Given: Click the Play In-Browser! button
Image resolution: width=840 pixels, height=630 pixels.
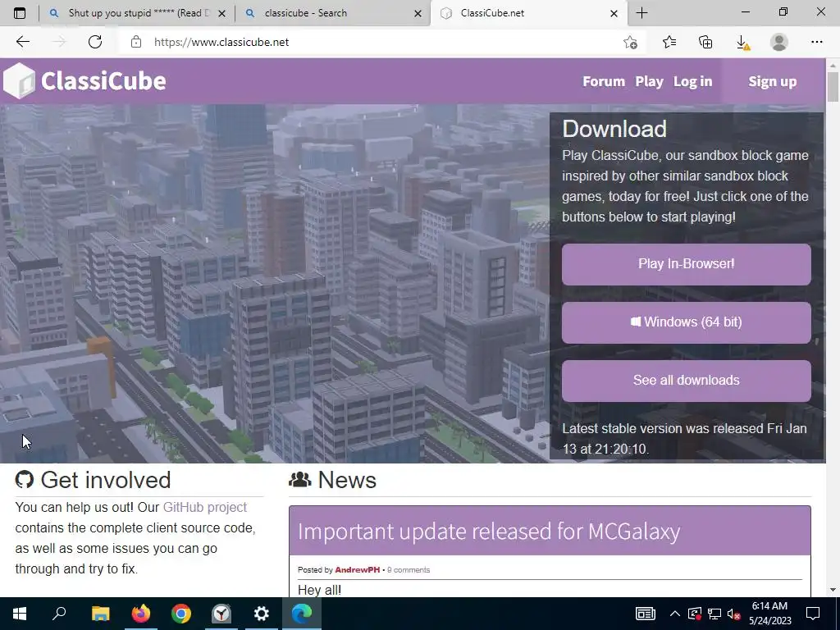Looking at the screenshot, I should click(687, 264).
